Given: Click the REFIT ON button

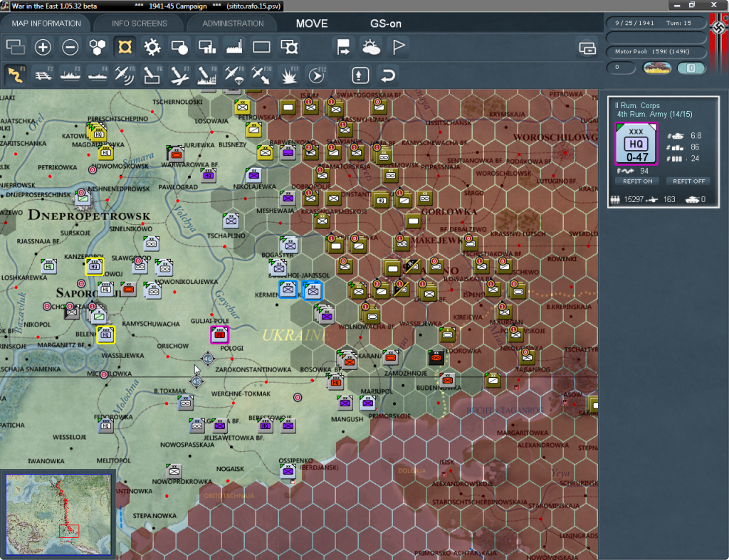Looking at the screenshot, I should pyautogui.click(x=637, y=181).
